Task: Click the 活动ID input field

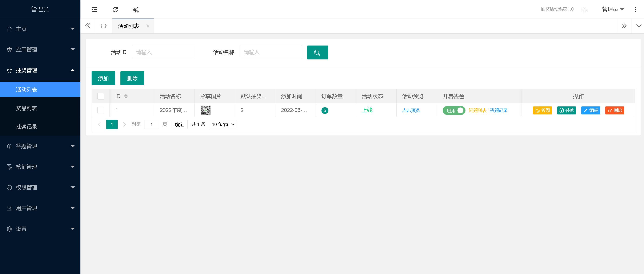Action: click(x=163, y=52)
